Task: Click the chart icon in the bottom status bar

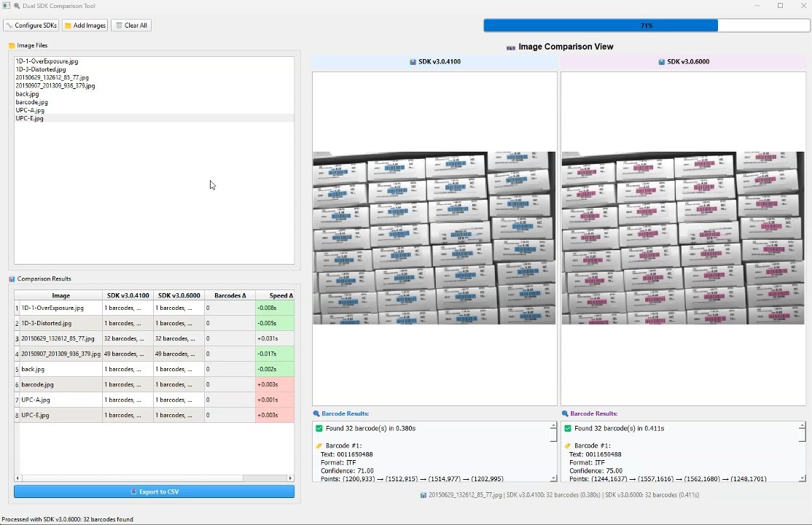Action: pyautogui.click(x=424, y=495)
